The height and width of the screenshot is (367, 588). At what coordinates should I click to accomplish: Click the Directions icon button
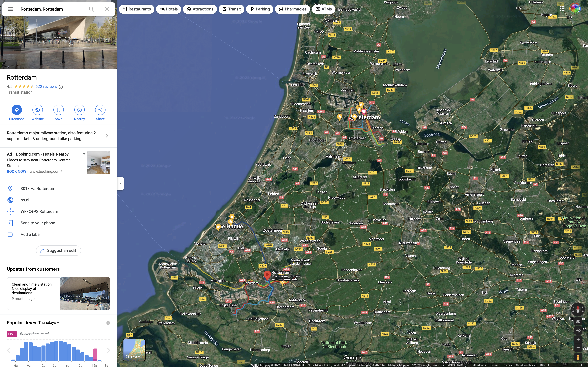point(17,110)
